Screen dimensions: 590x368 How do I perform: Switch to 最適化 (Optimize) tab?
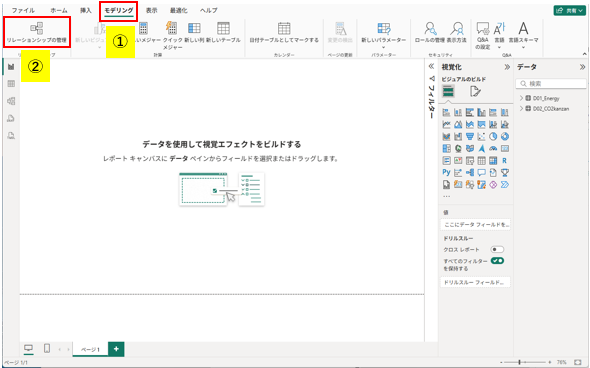click(x=179, y=11)
